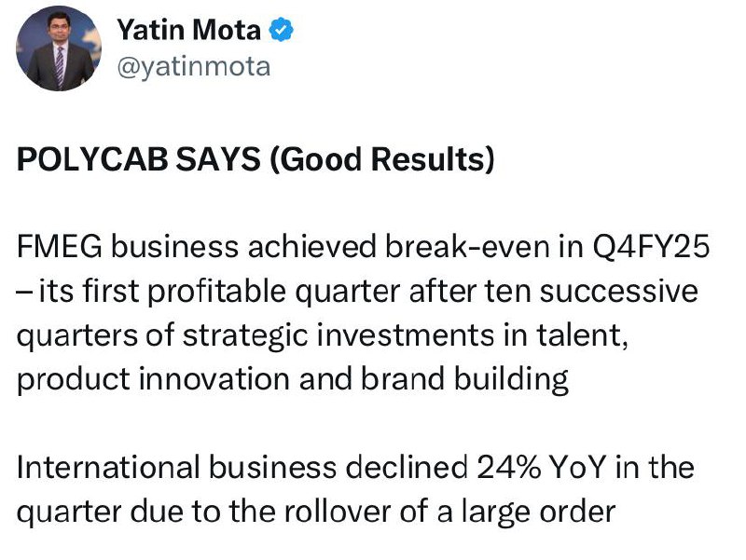This screenshot has width=746, height=560.
Task: Click the word 'talent,' in tweet
Action: tap(583, 335)
